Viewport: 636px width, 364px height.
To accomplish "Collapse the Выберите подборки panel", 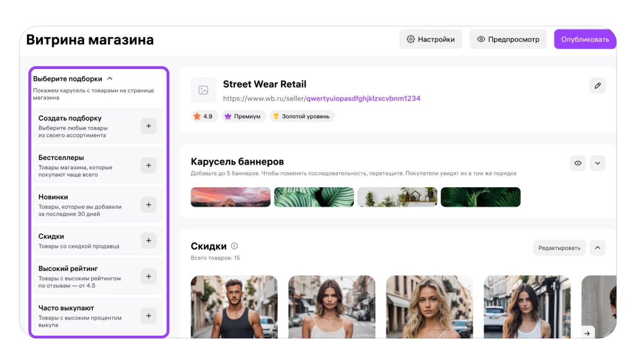I will [110, 79].
